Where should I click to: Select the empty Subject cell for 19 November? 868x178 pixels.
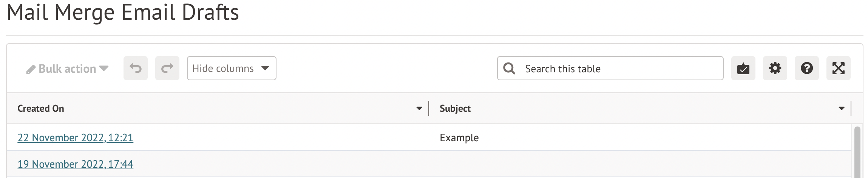(x=638, y=164)
